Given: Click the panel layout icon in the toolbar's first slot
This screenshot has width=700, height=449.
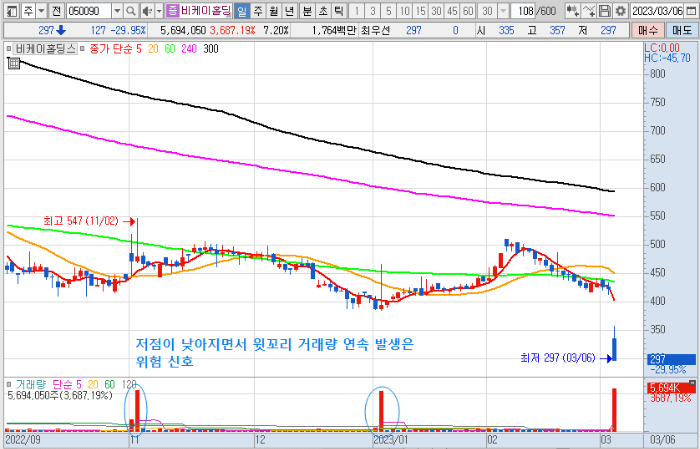Looking at the screenshot, I should click(12, 11).
